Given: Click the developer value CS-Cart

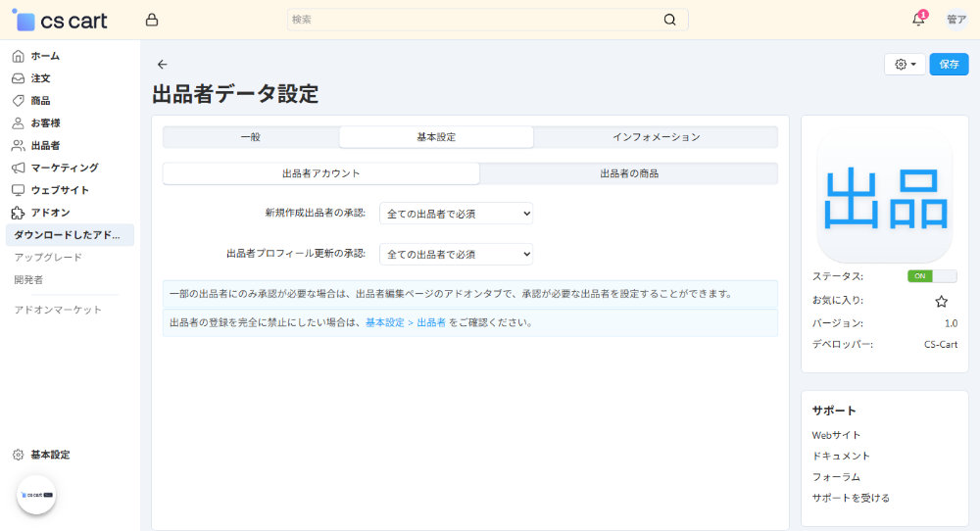Looking at the screenshot, I should click(941, 344).
